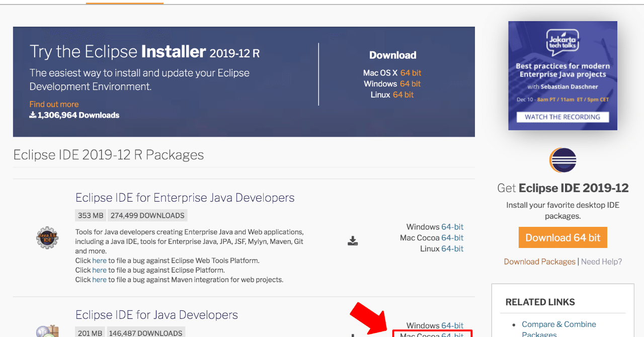This screenshot has width=644, height=337.
Task: Open the Download Packages link
Action: [539, 262]
